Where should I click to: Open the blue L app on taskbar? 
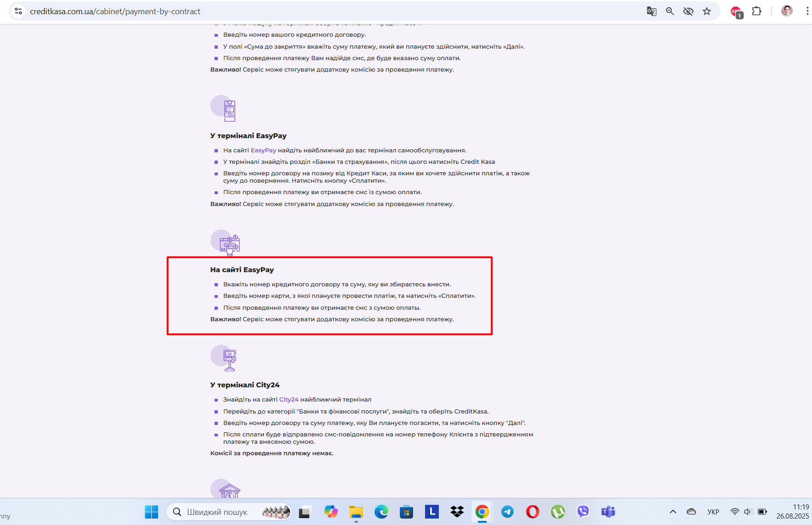pyautogui.click(x=431, y=512)
